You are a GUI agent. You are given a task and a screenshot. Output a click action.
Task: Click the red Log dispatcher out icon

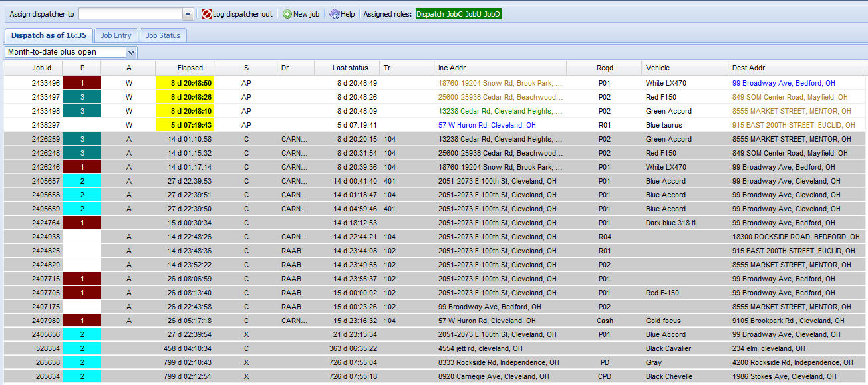(x=207, y=14)
